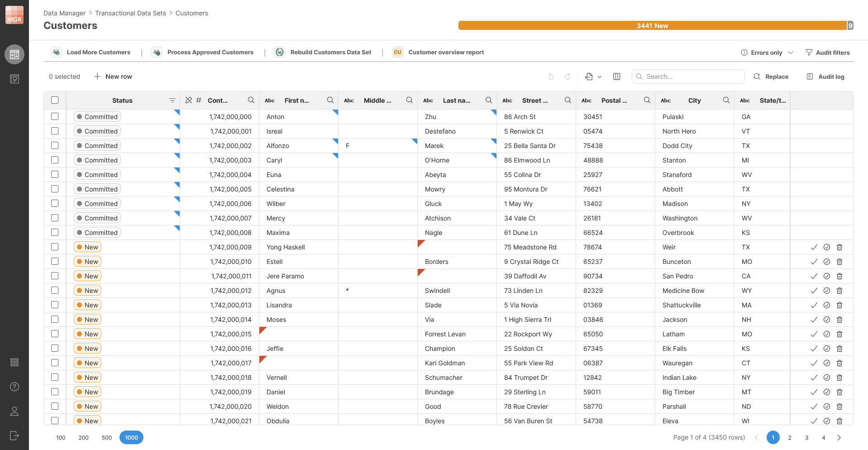
Task: Click the user profile icon in sidebar
Action: pos(14,411)
